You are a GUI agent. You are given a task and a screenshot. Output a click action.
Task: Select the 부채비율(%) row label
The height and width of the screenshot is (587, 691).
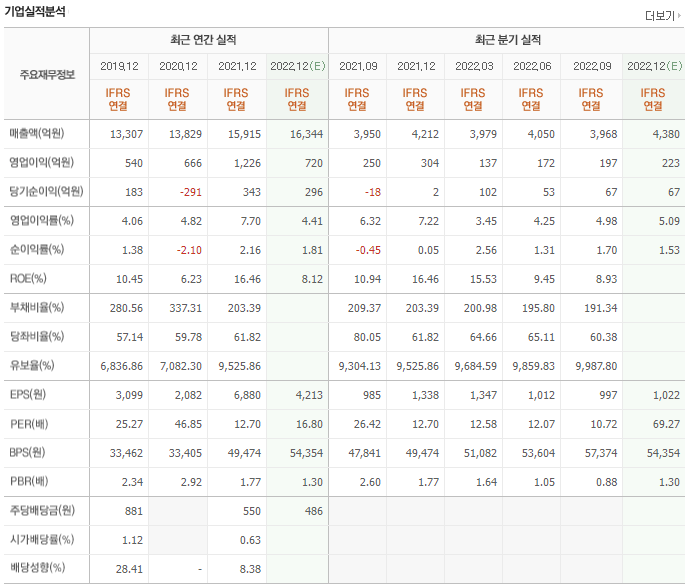(37, 307)
